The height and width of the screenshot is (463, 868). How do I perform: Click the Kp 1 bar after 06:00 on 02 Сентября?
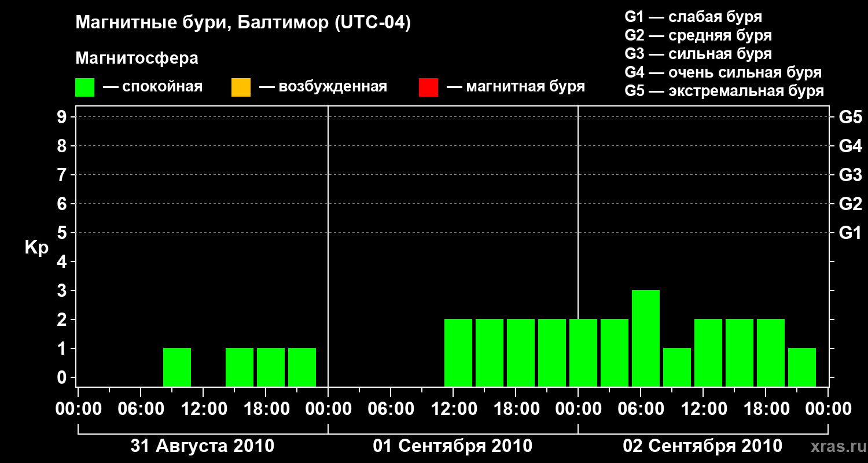(677, 367)
